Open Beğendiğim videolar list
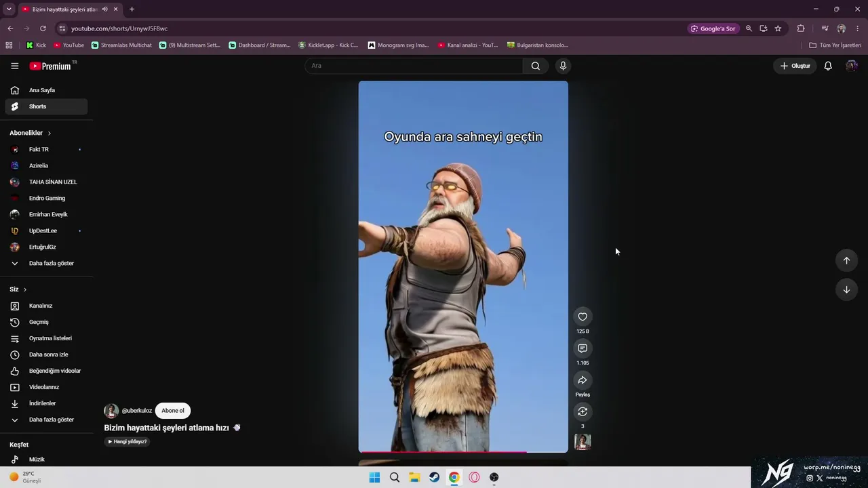The width and height of the screenshot is (868, 488). pyautogui.click(x=46, y=371)
